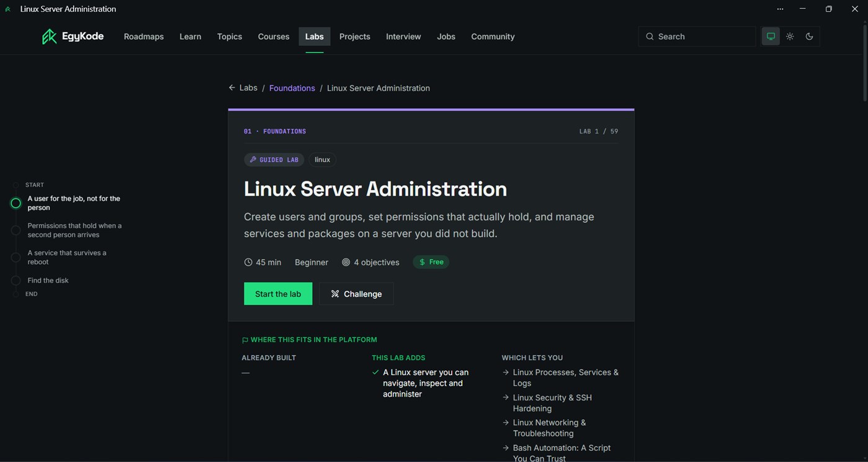Click the ALREADY BUILT column header

point(269,358)
